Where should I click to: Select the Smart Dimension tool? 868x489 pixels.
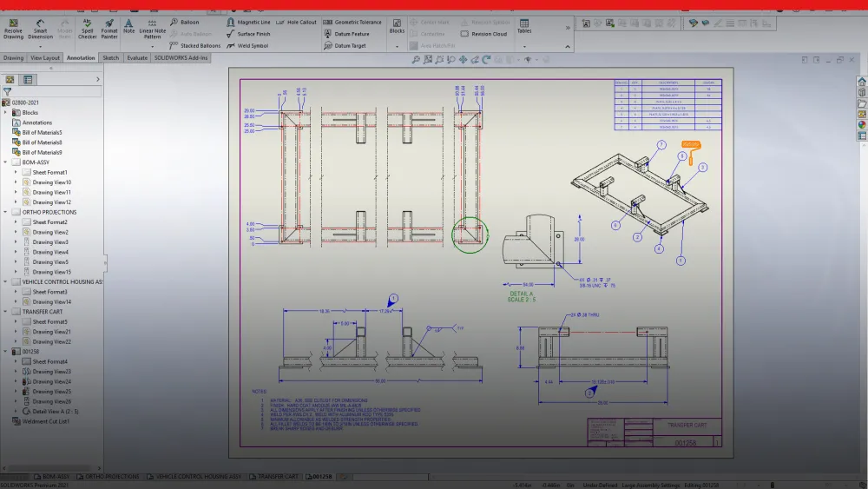pyautogui.click(x=40, y=29)
